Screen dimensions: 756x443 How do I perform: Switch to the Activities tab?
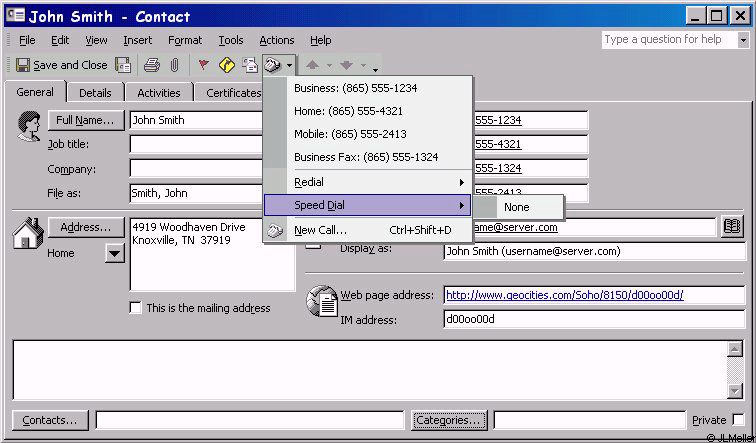(159, 93)
